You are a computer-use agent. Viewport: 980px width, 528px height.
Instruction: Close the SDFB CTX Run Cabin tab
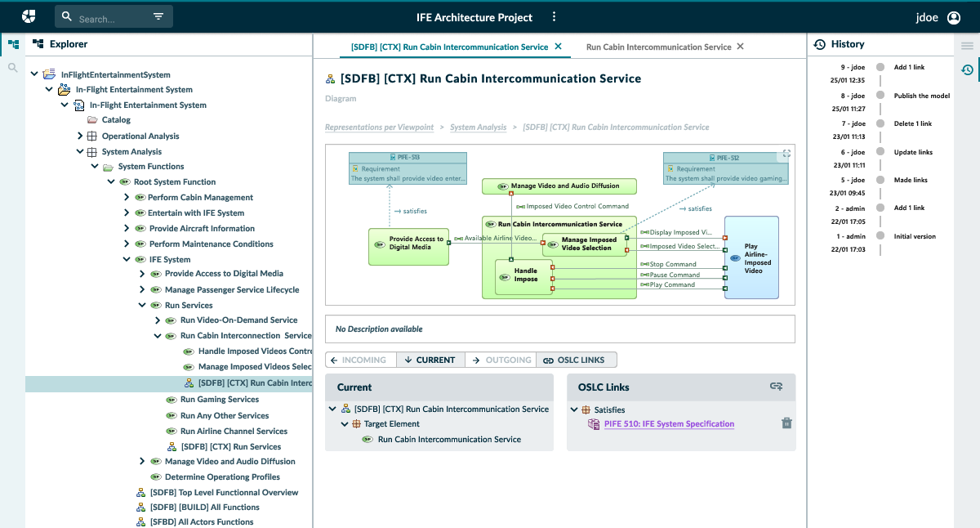559,47
